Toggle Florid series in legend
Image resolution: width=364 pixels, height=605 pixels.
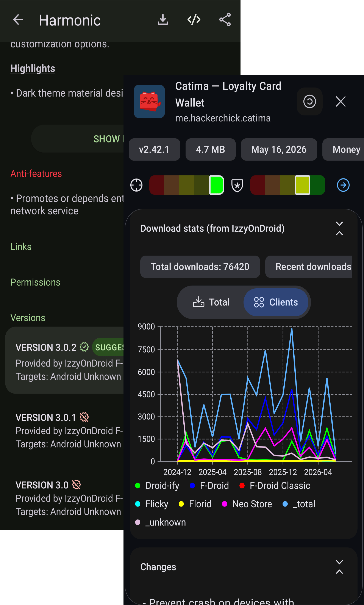pyautogui.click(x=195, y=504)
